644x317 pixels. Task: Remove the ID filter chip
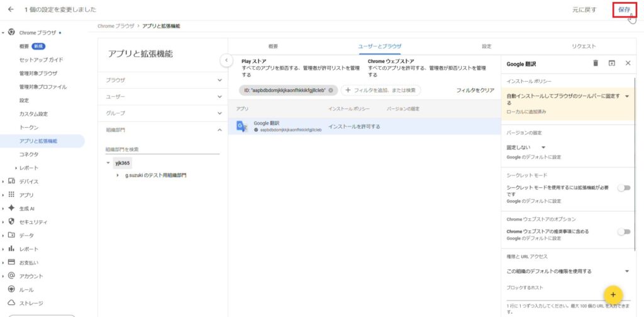(x=331, y=91)
